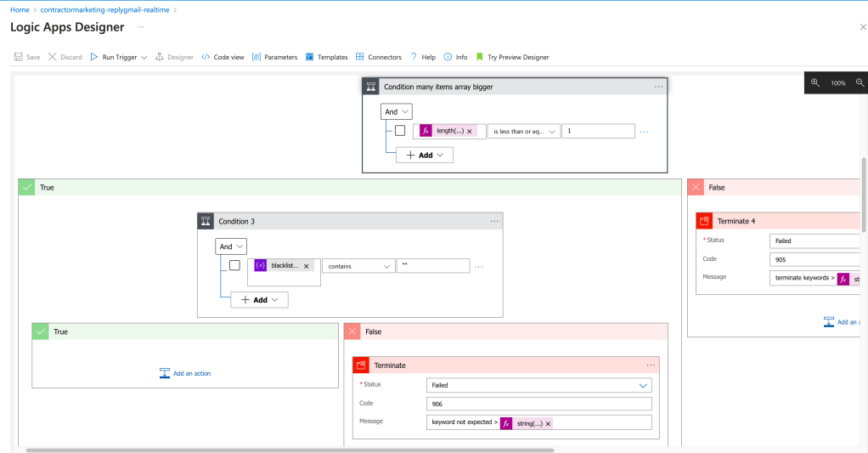This screenshot has height=453, width=868.
Task: Open ellipsis menu of Condition 3
Action: 493,221
